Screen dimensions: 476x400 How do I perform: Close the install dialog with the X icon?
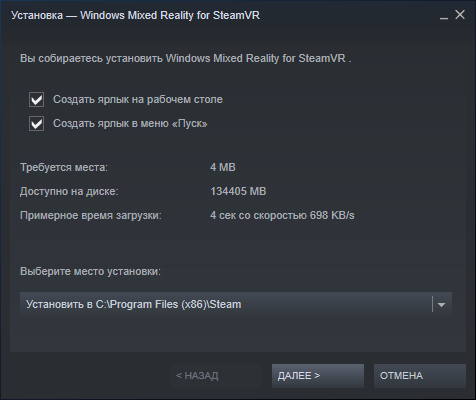[x=460, y=15]
